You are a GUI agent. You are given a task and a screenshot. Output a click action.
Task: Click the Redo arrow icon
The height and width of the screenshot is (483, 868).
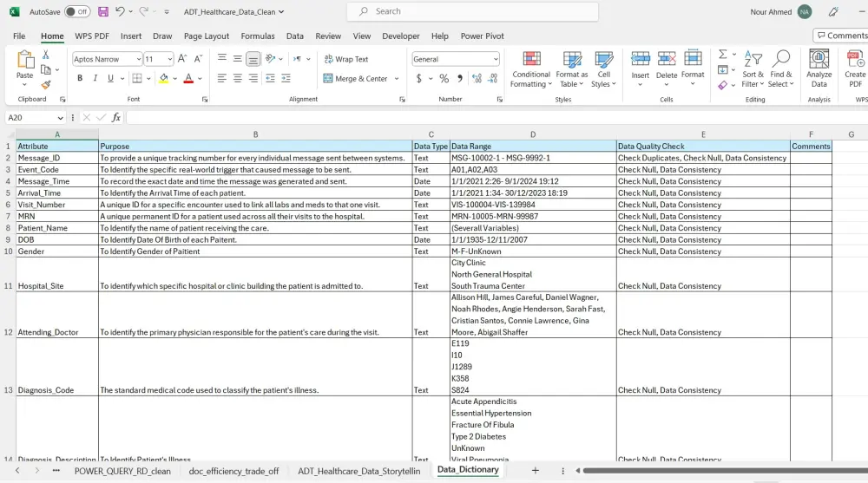[143, 11]
